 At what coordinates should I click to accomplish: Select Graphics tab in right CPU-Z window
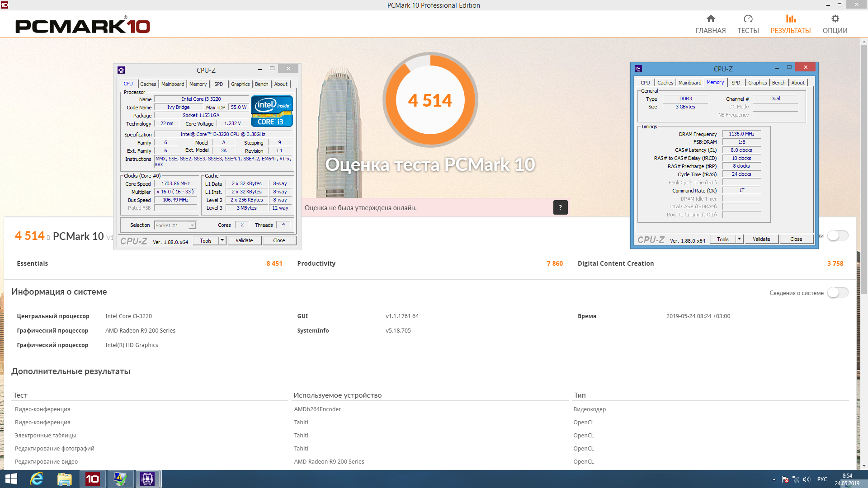757,82
